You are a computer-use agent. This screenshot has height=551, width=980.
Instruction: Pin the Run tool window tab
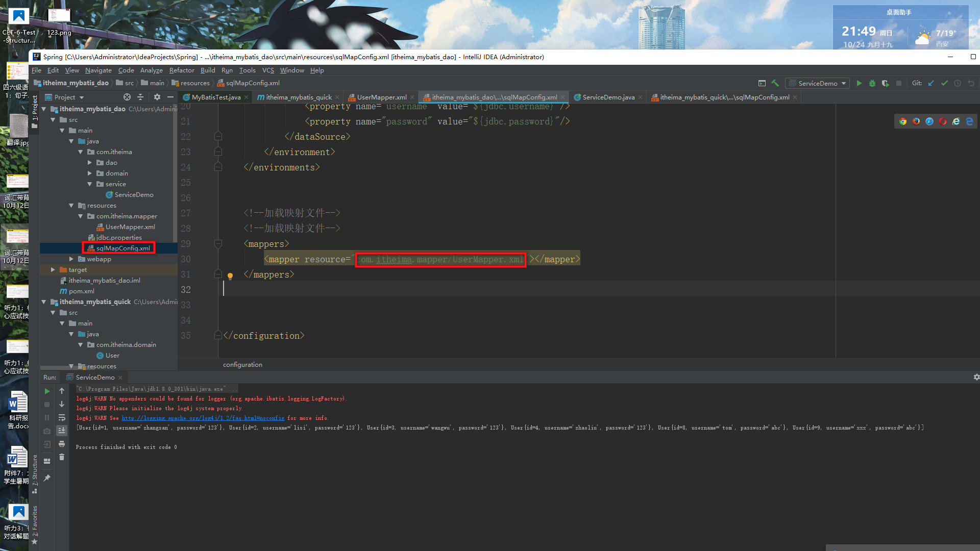tap(47, 478)
